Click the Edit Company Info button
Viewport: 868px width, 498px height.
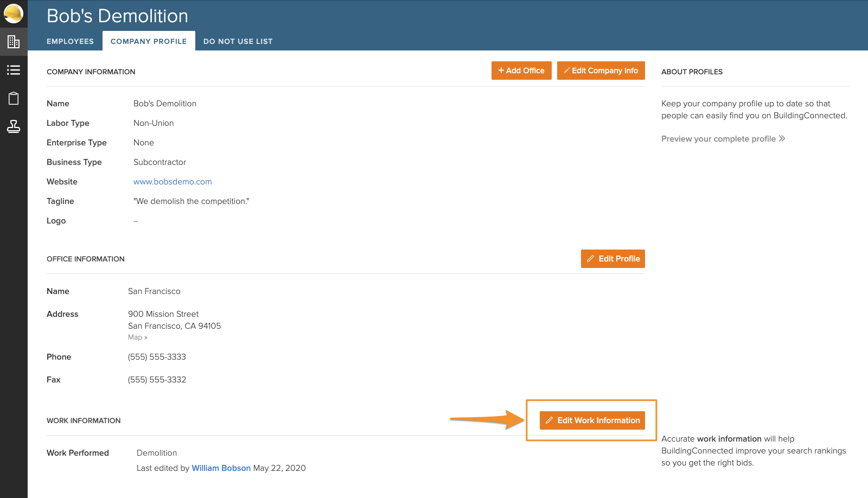pos(601,71)
